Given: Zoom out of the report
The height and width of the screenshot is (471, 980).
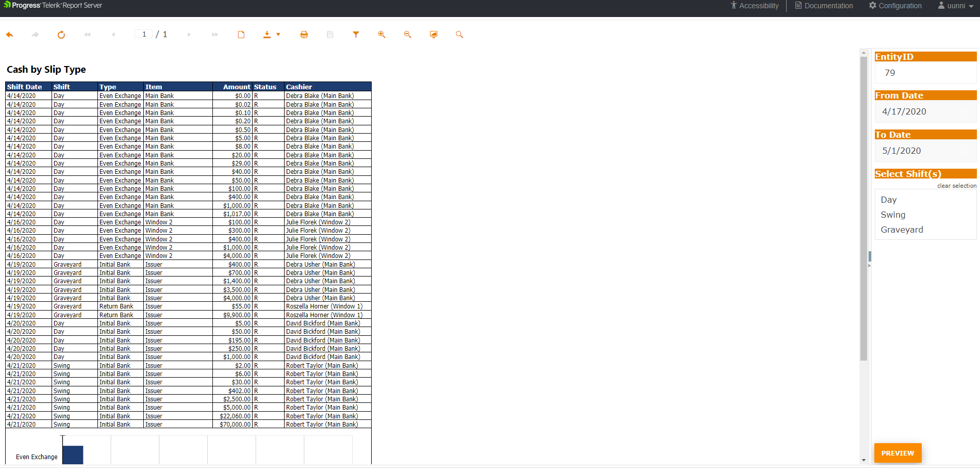Looking at the screenshot, I should pyautogui.click(x=408, y=35).
